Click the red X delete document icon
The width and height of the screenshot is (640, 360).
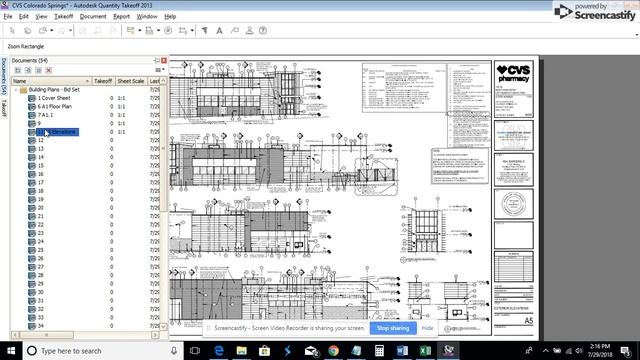pyautogui.click(x=49, y=70)
